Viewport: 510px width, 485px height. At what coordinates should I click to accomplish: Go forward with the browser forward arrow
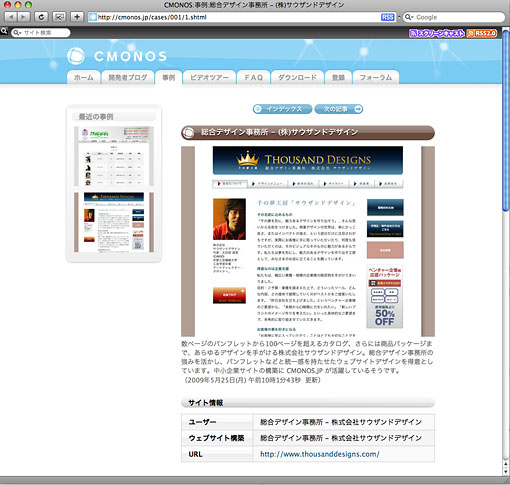[23, 17]
